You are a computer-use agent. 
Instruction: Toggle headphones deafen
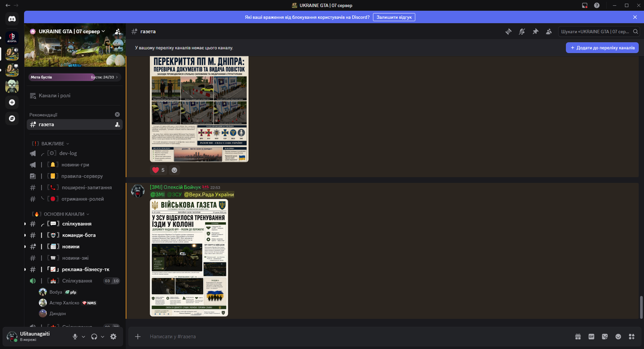94,336
